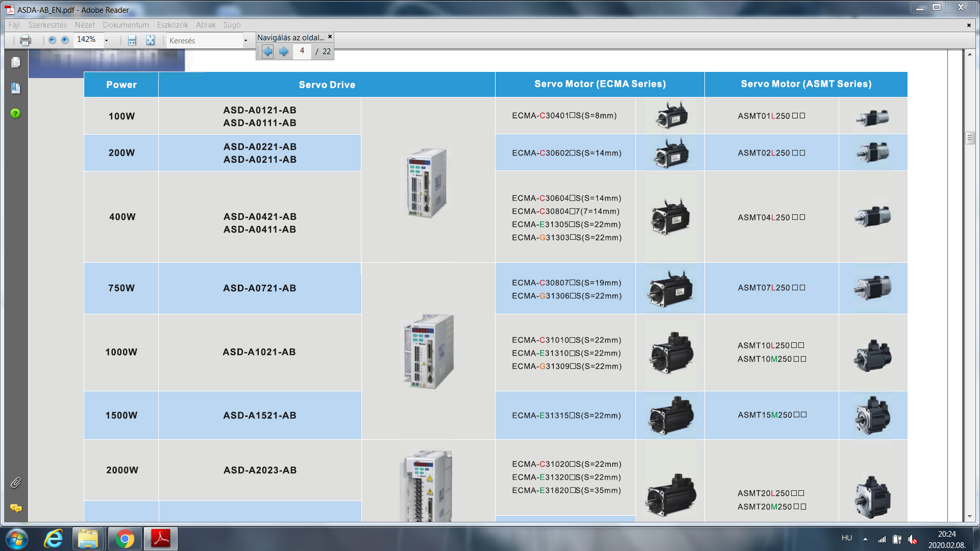Image resolution: width=980 pixels, height=551 pixels.
Task: Open the Comments panel icon
Action: click(x=16, y=508)
